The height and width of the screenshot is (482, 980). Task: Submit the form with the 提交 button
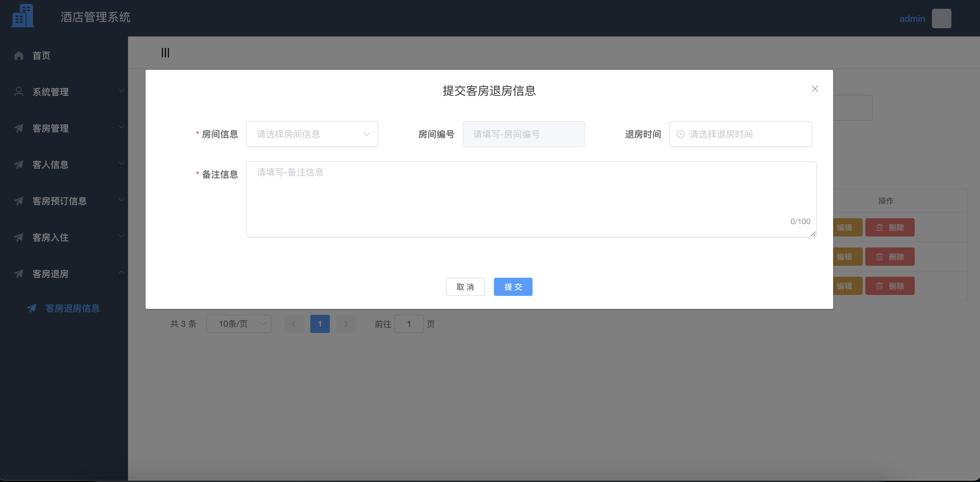pos(513,286)
